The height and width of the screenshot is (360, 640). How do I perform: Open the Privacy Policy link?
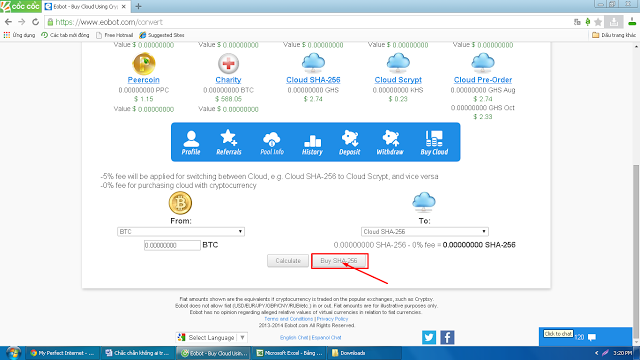click(332, 319)
